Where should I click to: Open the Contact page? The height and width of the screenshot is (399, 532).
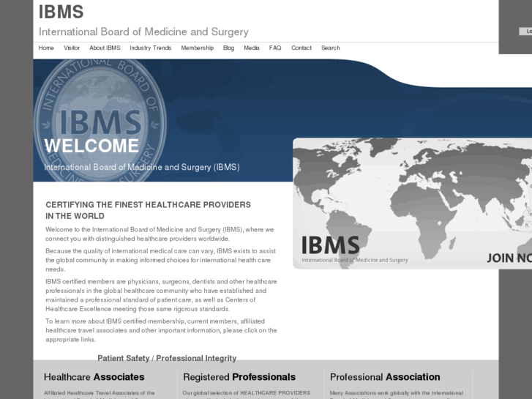(301, 48)
